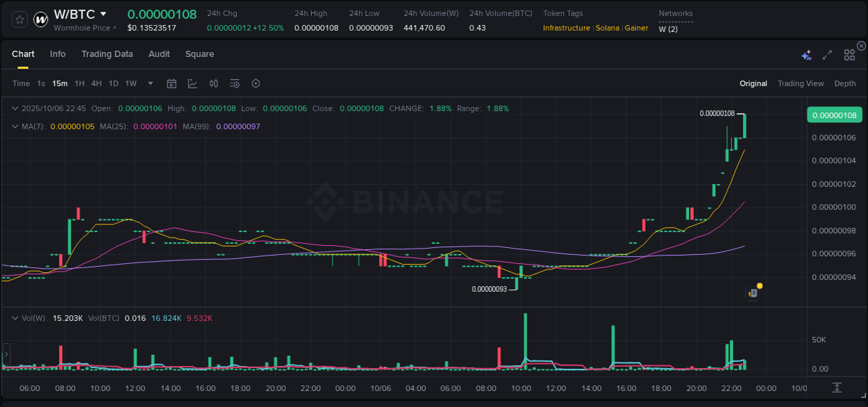
Task: Star W/BTC as a favorite
Action: point(19,19)
